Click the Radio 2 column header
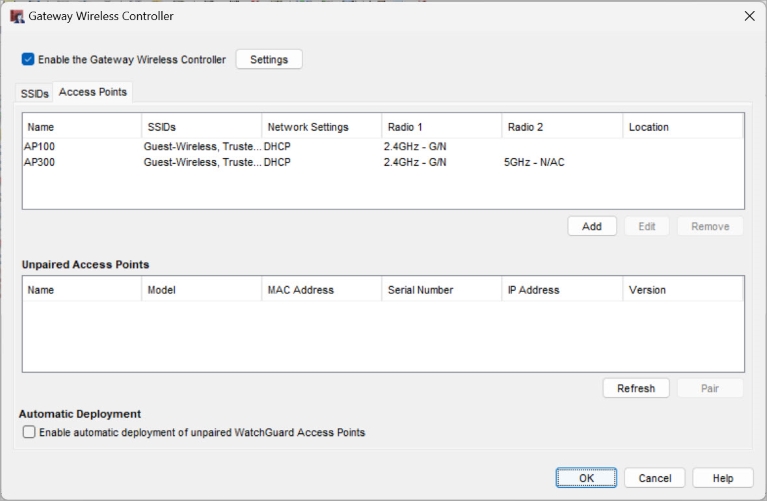The image size is (767, 501). point(562,127)
